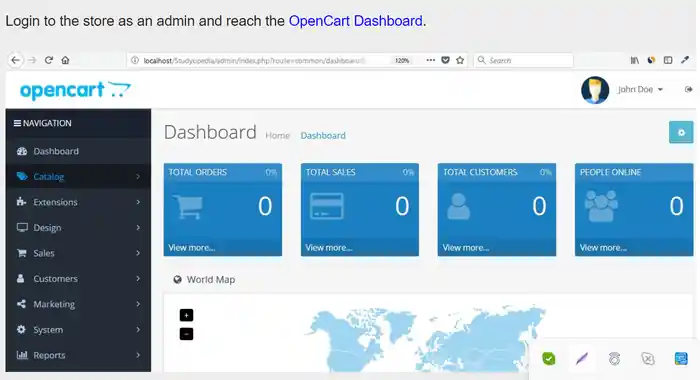Click the Marketing share icon in sidebar
The height and width of the screenshot is (380, 700).
point(21,304)
